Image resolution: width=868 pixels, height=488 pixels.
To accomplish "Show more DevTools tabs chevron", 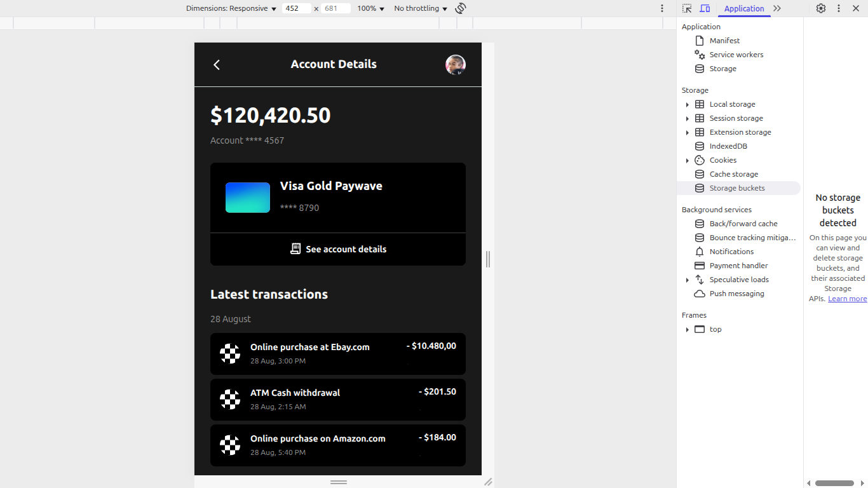I will [777, 8].
